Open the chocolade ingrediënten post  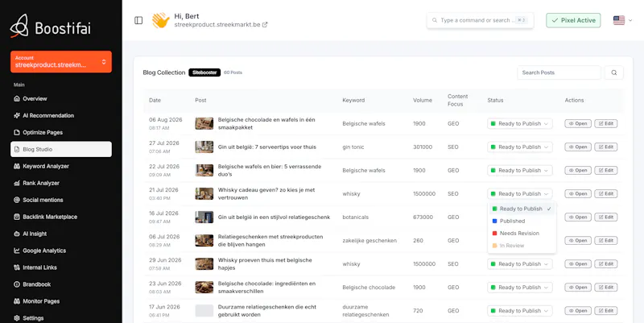(578, 288)
